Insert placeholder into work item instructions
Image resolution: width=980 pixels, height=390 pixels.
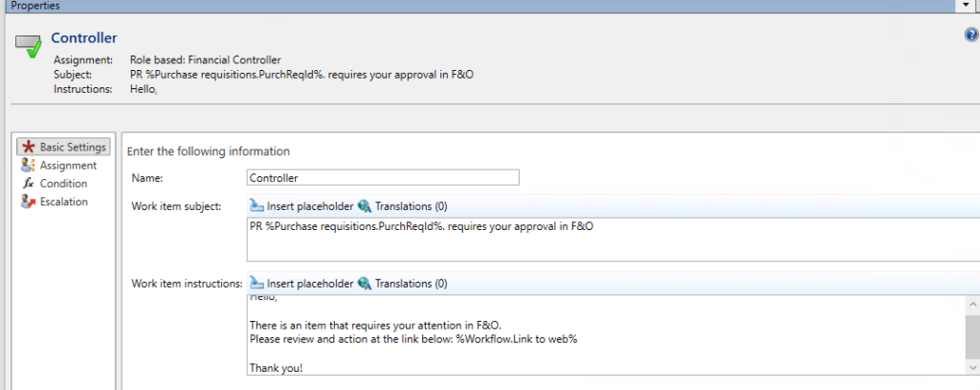click(300, 284)
